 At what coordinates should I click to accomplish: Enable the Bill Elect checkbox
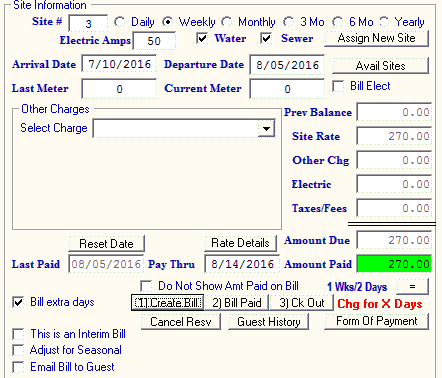(338, 86)
